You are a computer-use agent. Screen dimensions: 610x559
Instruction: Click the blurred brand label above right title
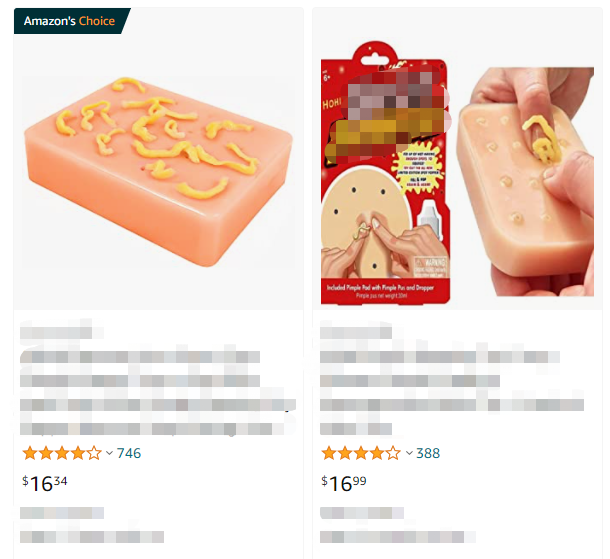pyautogui.click(x=356, y=332)
